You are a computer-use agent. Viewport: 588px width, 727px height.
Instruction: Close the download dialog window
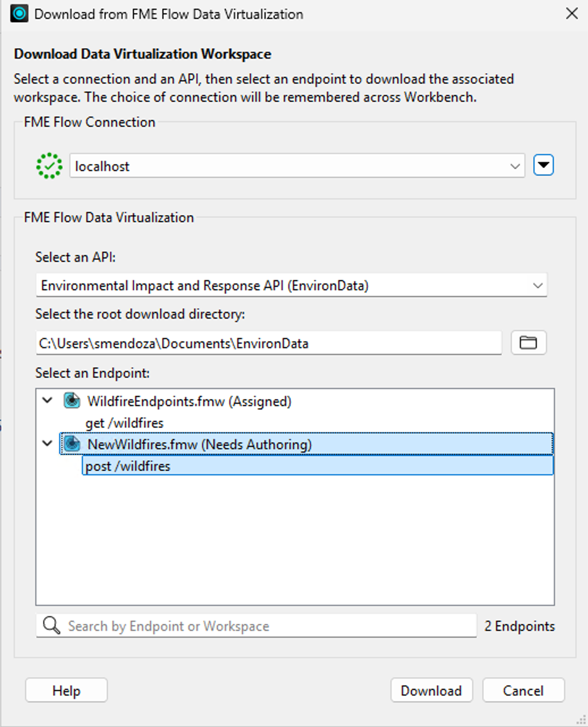click(x=572, y=14)
